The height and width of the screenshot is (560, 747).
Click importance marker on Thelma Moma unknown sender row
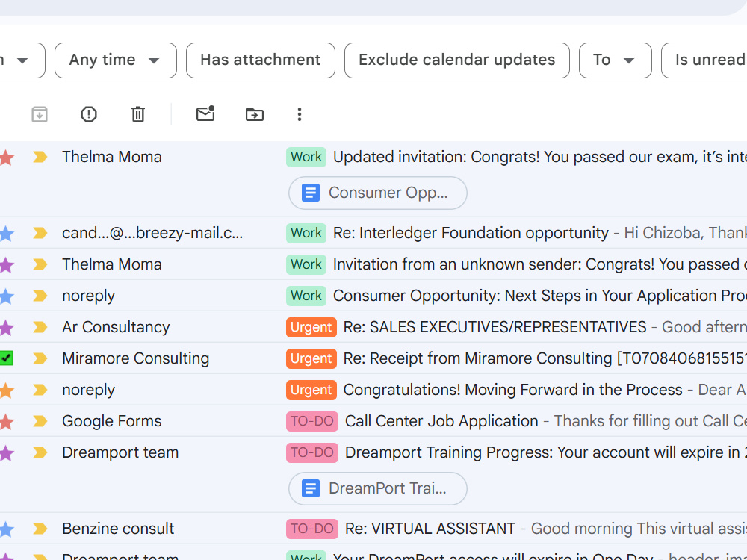[x=40, y=264]
